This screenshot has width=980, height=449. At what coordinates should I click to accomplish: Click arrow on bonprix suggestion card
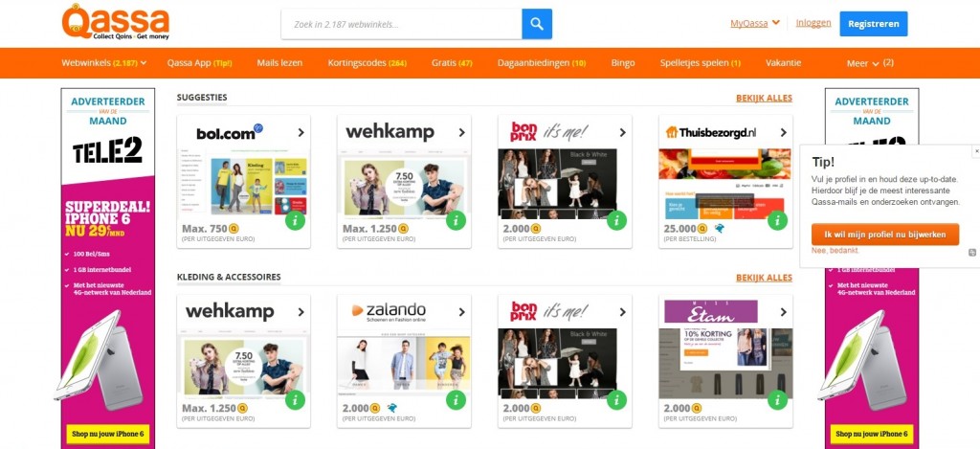[622, 132]
